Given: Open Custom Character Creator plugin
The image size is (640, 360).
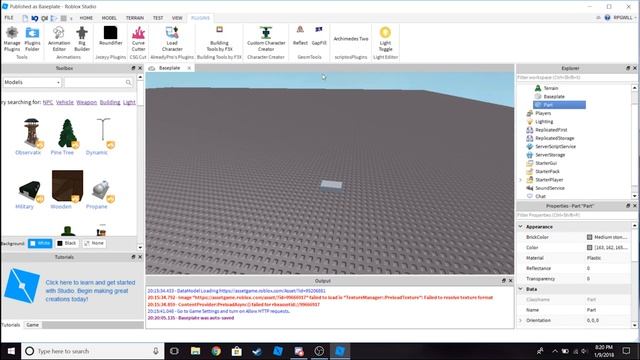Looking at the screenshot, I should point(266,39).
